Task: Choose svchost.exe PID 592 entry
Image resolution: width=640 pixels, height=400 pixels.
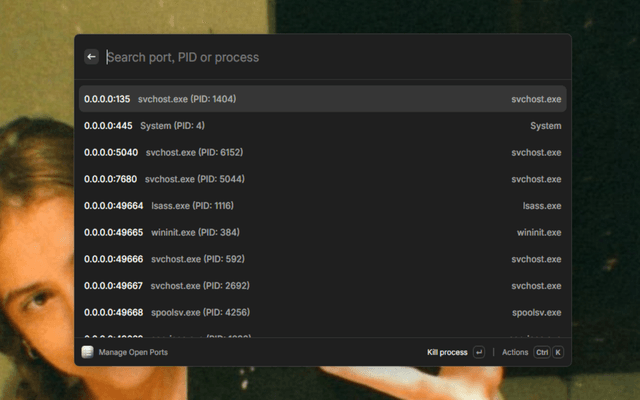Action: click(322, 259)
